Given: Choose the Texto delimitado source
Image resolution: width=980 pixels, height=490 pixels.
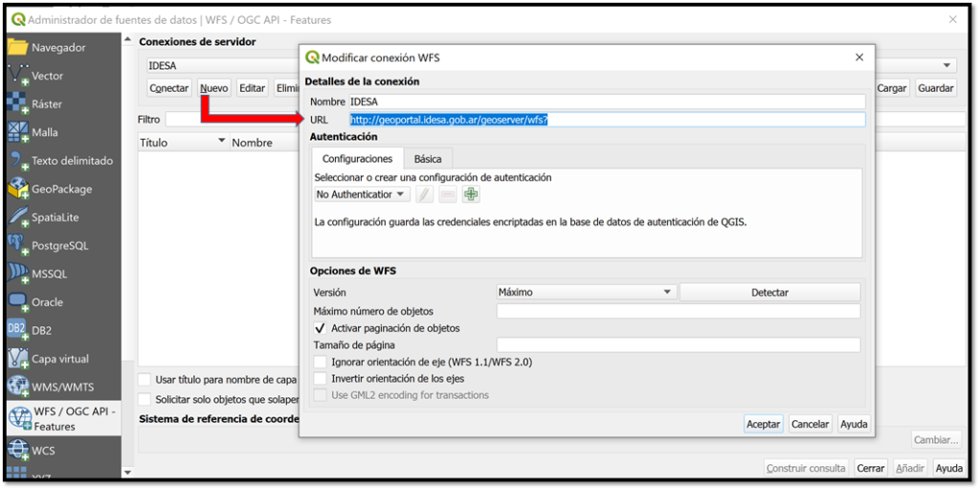Looking at the screenshot, I should point(62,161).
